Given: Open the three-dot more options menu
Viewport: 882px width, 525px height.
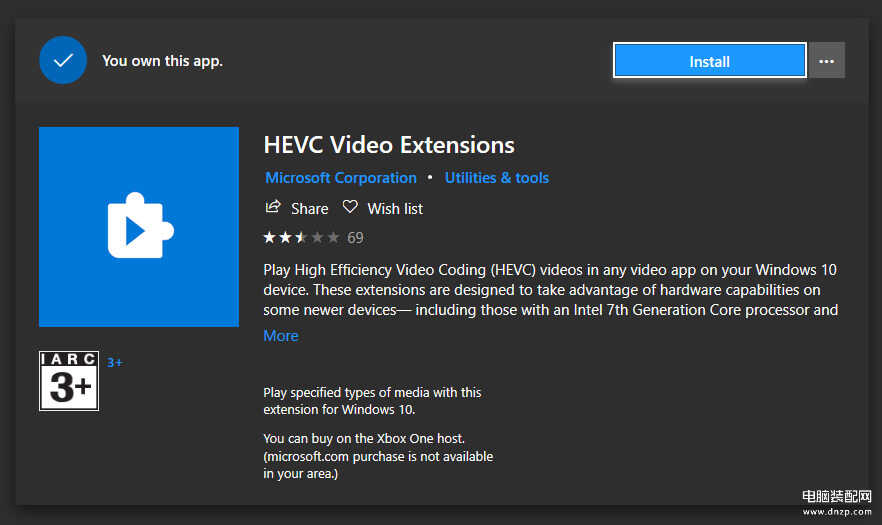Looking at the screenshot, I should click(x=826, y=61).
